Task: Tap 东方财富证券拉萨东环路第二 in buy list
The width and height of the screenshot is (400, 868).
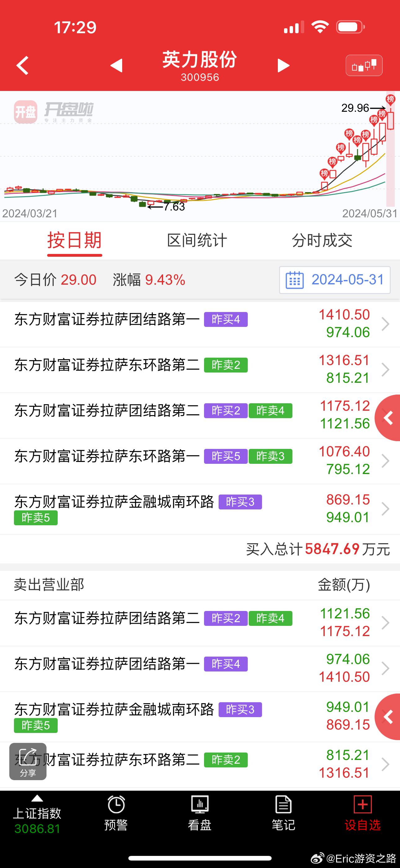Action: point(107,365)
